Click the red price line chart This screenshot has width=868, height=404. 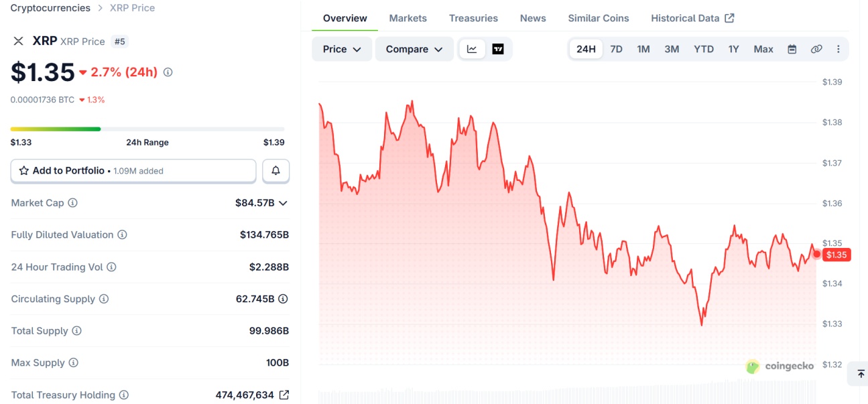click(x=567, y=213)
